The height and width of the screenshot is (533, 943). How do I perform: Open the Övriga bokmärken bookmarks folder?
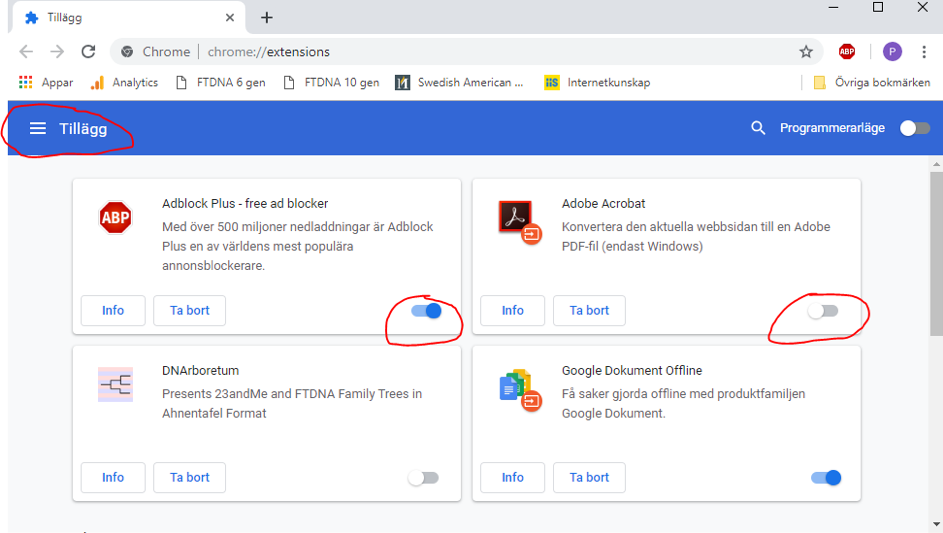pos(871,82)
